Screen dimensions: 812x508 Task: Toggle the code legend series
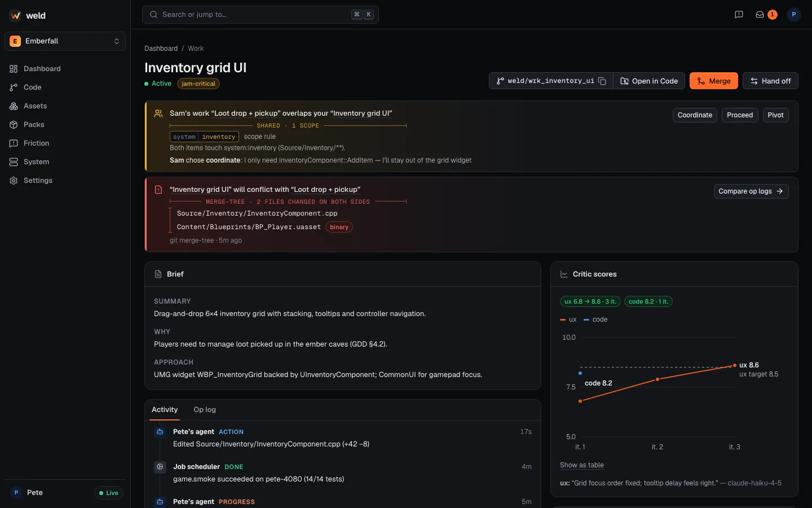pos(595,319)
